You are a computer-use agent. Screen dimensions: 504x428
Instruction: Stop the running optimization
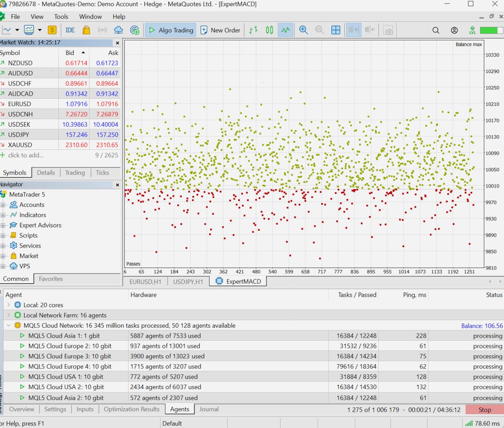pos(485,410)
